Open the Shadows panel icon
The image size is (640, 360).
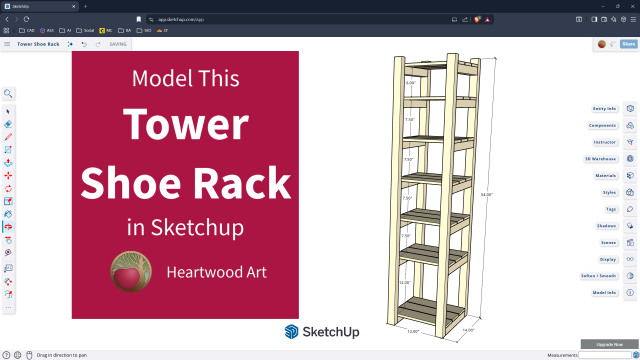pyautogui.click(x=630, y=226)
